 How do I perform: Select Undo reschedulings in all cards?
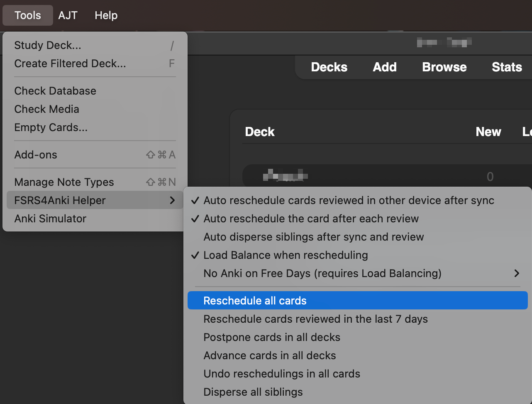281,374
